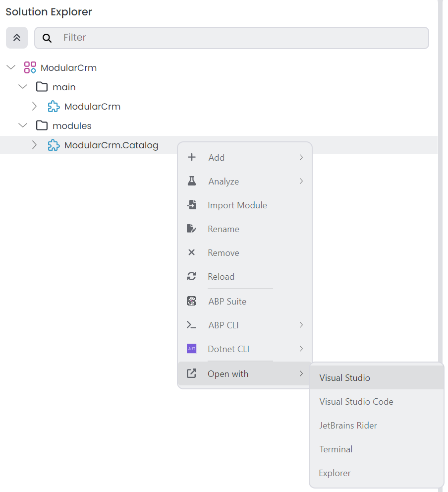Click the flask icon for Analyze

(192, 181)
